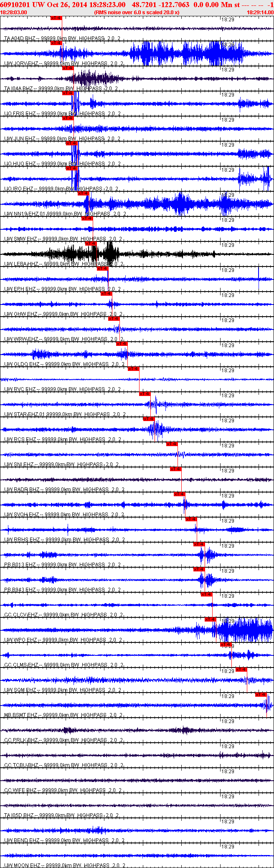
Task: Select the "UO HUO EHZ" station label
Action: [x=20, y=164]
